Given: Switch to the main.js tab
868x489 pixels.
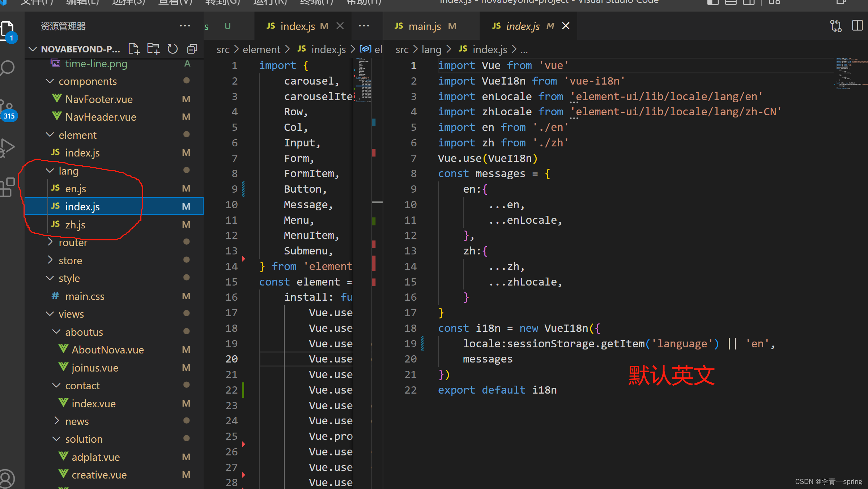Looking at the screenshot, I should (x=425, y=26).
